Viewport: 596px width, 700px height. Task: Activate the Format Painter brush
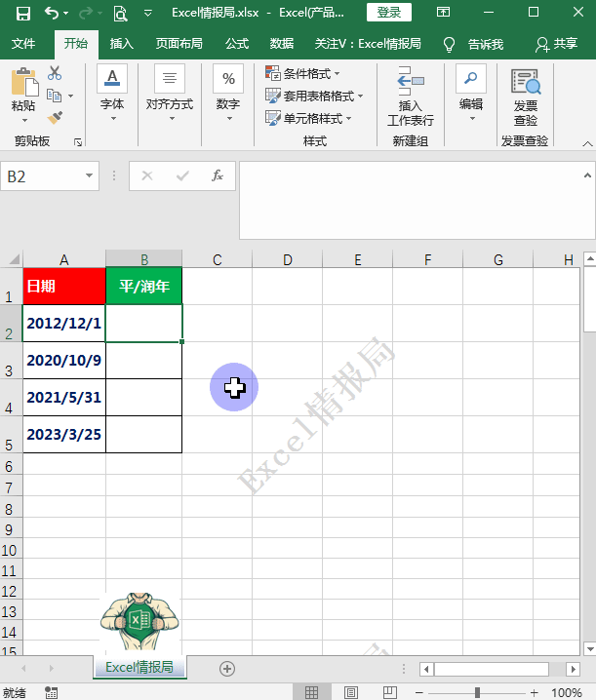pyautogui.click(x=55, y=118)
